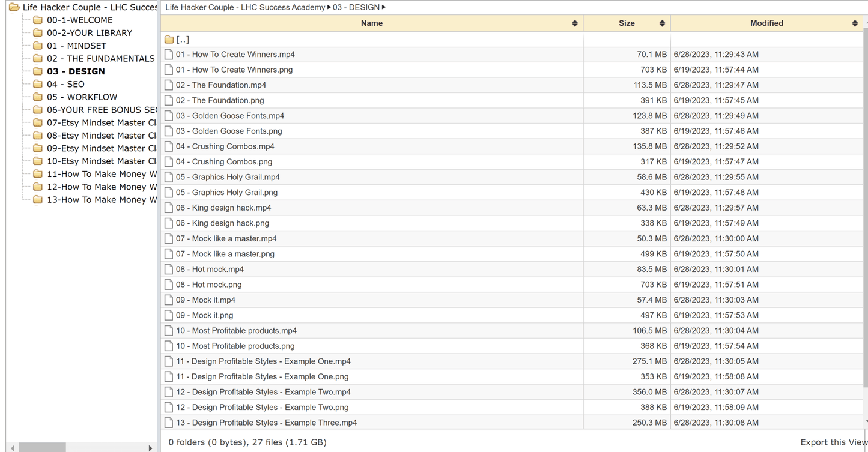868x452 pixels.
Task: Click the open folder icon for Life Hacker Couple root
Action: pos(14,7)
